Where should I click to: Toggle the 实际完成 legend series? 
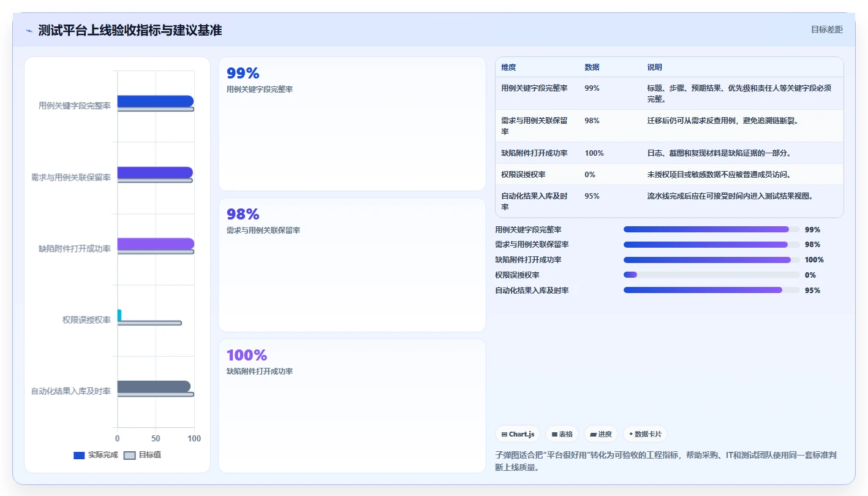click(95, 455)
